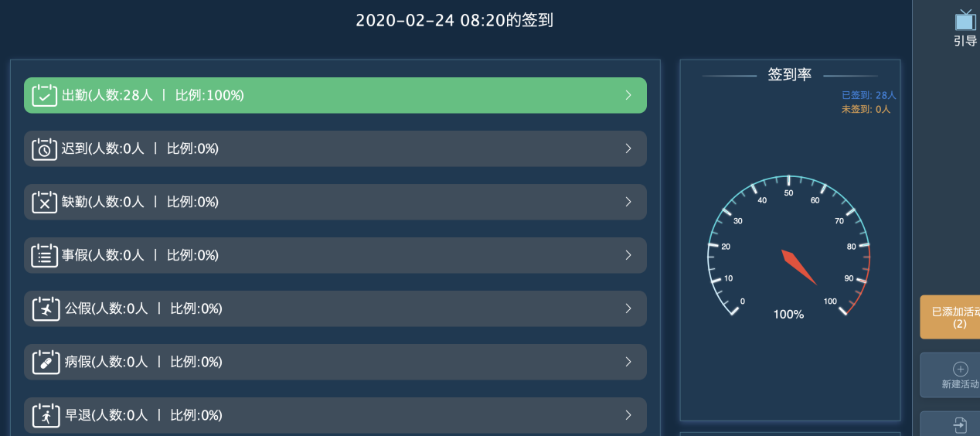Expand the 病假 row chevron
This screenshot has width=980, height=436.
(x=628, y=363)
